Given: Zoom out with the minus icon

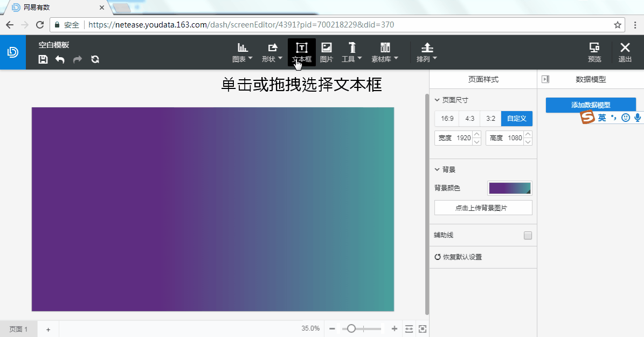Looking at the screenshot, I should [x=333, y=329].
